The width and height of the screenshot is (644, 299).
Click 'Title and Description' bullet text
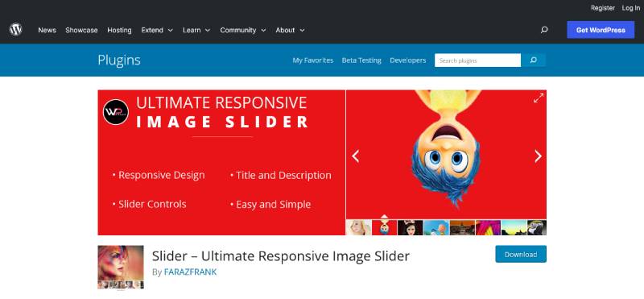[x=284, y=175]
